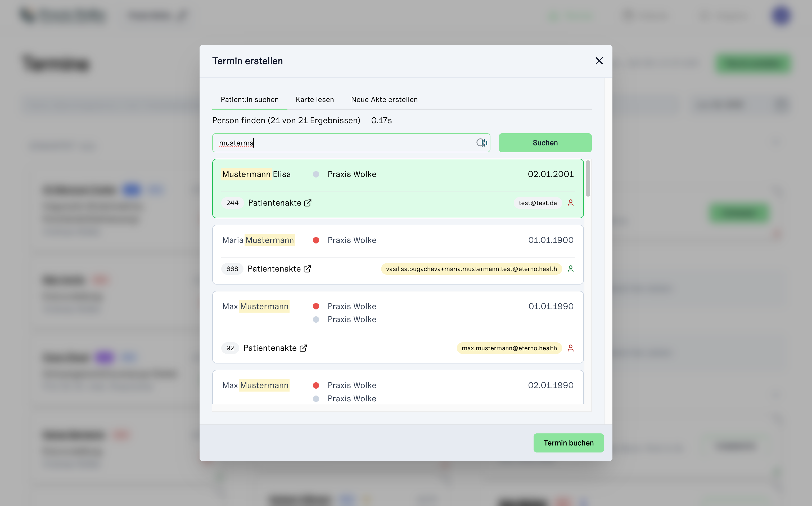Click record number badge 668

[232, 269]
